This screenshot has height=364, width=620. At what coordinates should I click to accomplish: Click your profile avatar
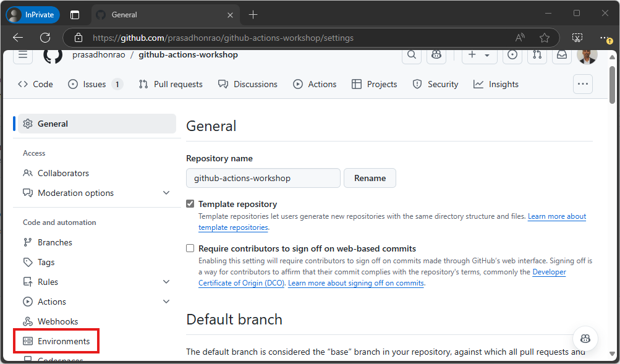(586, 56)
